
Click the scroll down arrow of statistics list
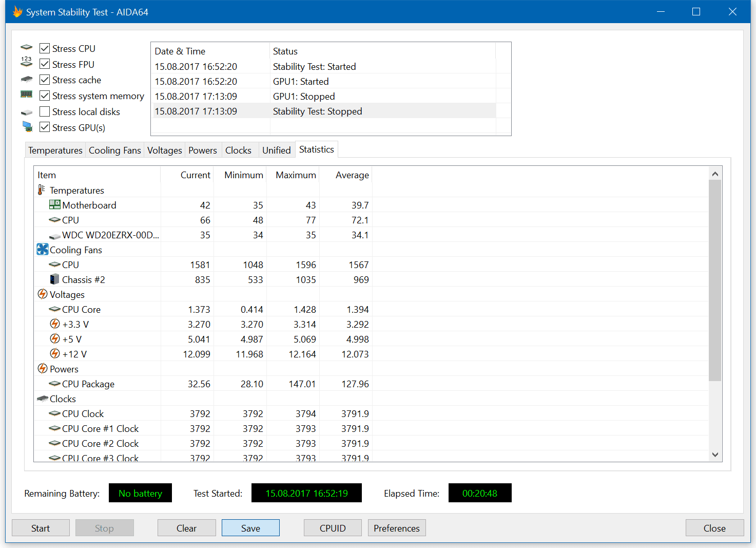[x=715, y=455]
